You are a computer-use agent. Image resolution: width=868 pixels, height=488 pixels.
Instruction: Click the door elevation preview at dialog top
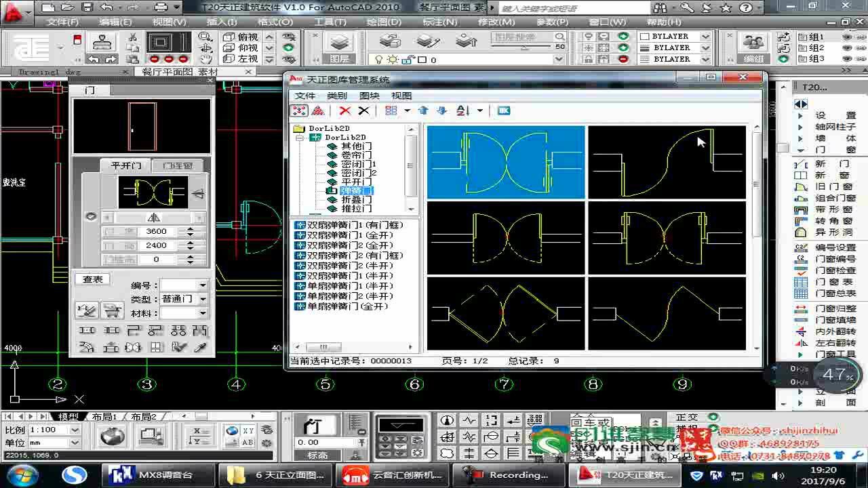(142, 126)
